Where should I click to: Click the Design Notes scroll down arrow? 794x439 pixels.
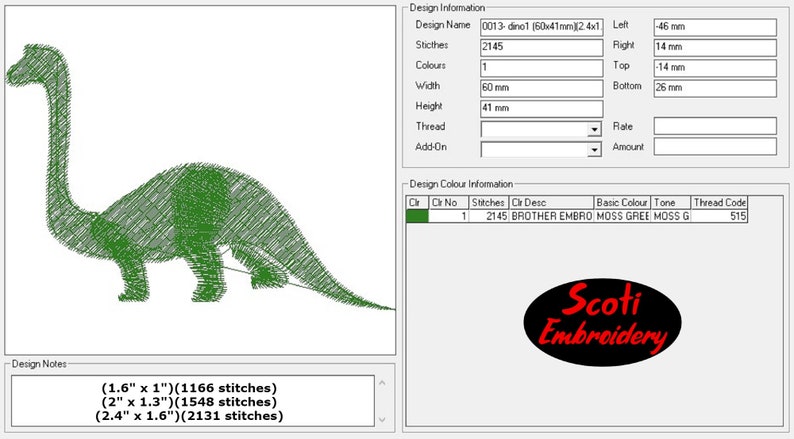(382, 419)
